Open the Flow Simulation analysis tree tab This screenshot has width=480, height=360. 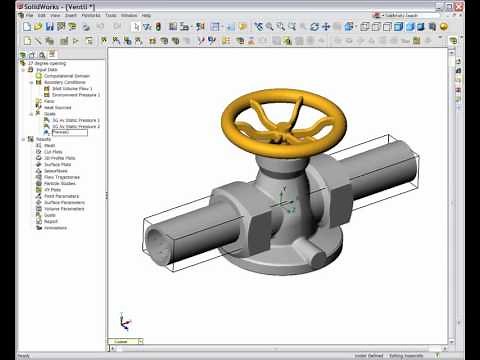[x=52, y=54]
